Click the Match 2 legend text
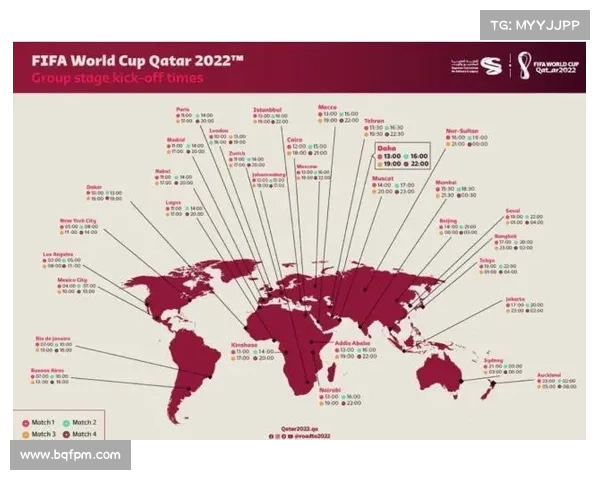This screenshot has height=480, width=600. pos(84,423)
